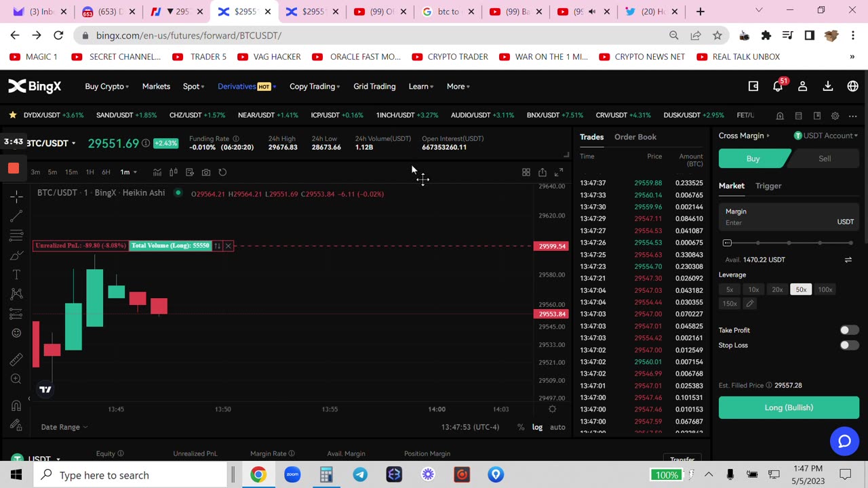Select the text annotation tool
The height and width of the screenshot is (488, 868).
click(16, 274)
